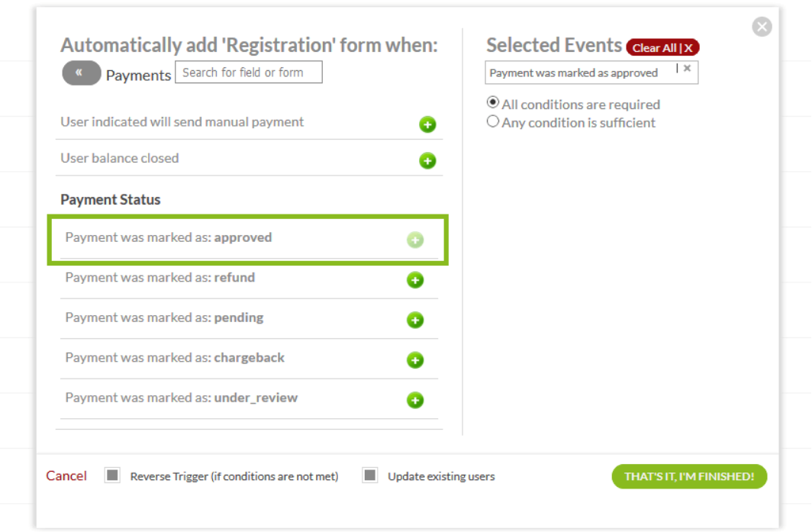Select 'All conditions are required' option

[493, 102]
